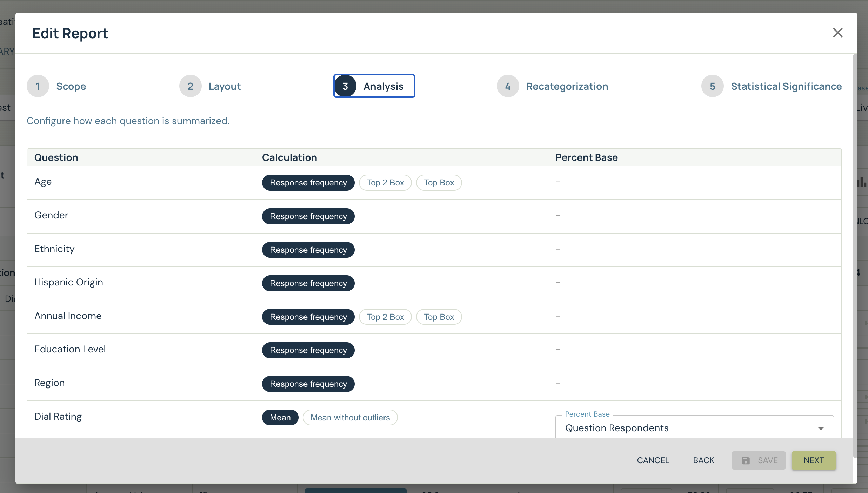Screen dimensions: 868x493
Task: Click the BACK button
Action: pyautogui.click(x=703, y=460)
